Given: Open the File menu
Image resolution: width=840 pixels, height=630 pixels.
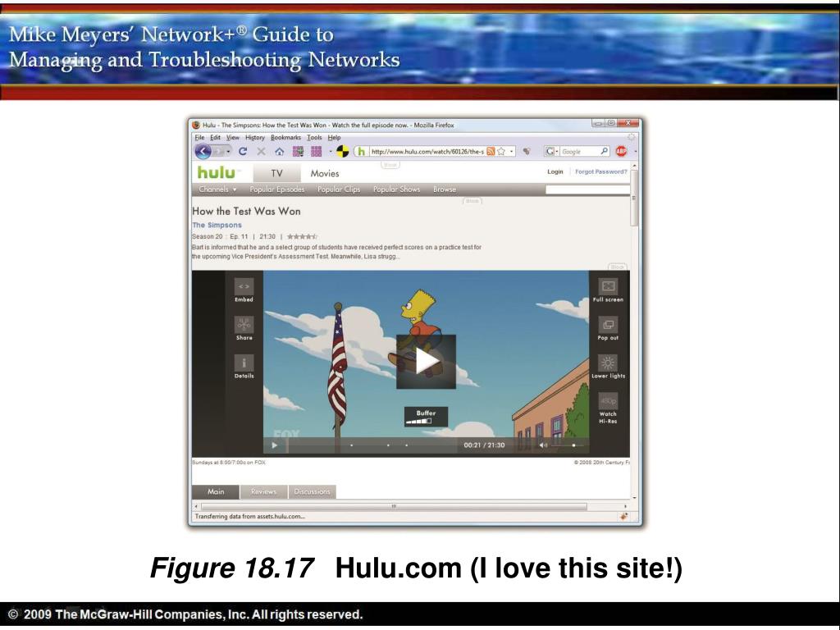Looking at the screenshot, I should [199, 138].
